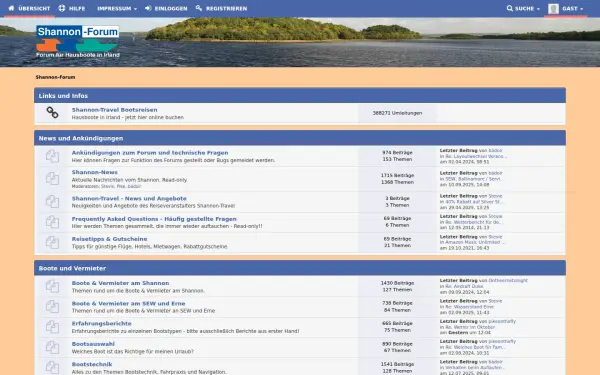The image size is (600, 375).
Task: Open Boote & Vermieter am SEW und Erne
Action: [128, 303]
